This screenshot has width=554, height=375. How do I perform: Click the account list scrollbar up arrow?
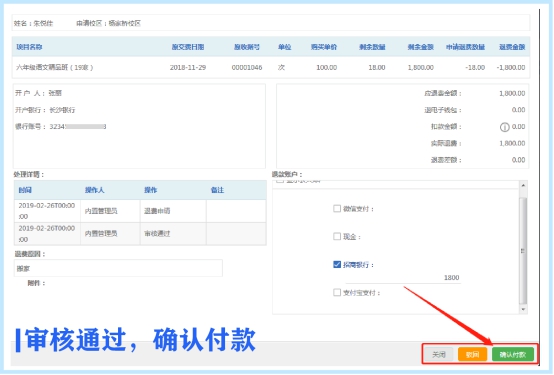pos(523,185)
